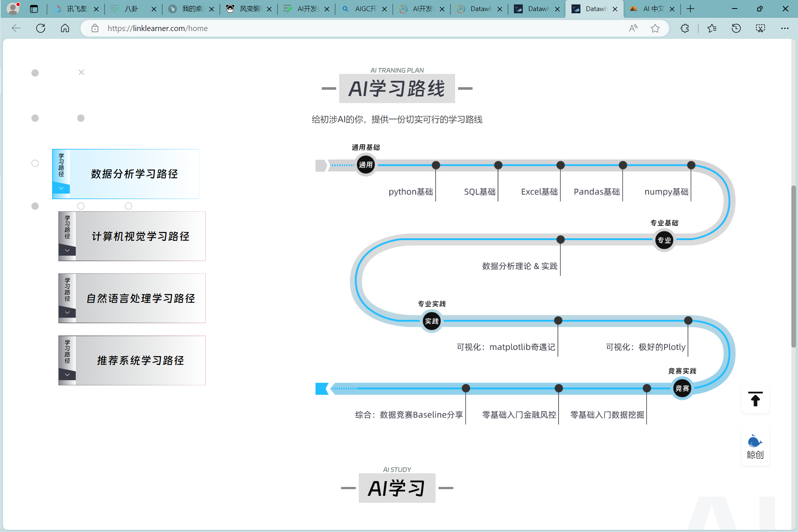798x532 pixels.
Task: Open the favorites list icon
Action: click(x=712, y=28)
